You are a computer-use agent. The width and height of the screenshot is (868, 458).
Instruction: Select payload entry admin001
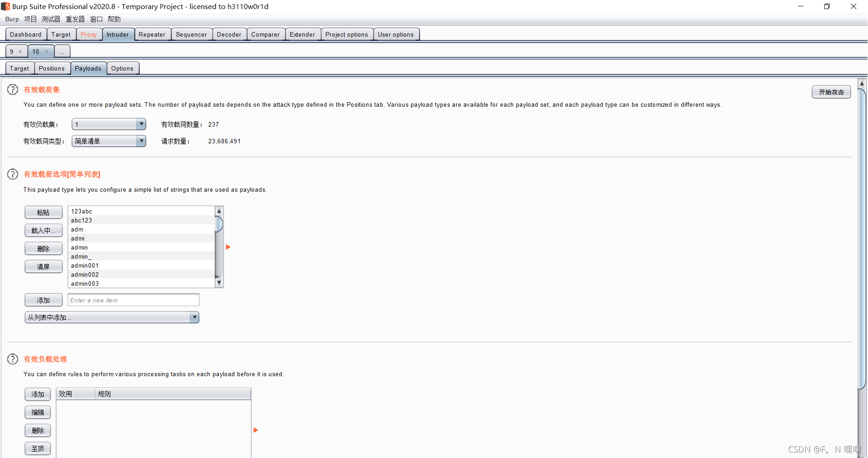pyautogui.click(x=142, y=265)
